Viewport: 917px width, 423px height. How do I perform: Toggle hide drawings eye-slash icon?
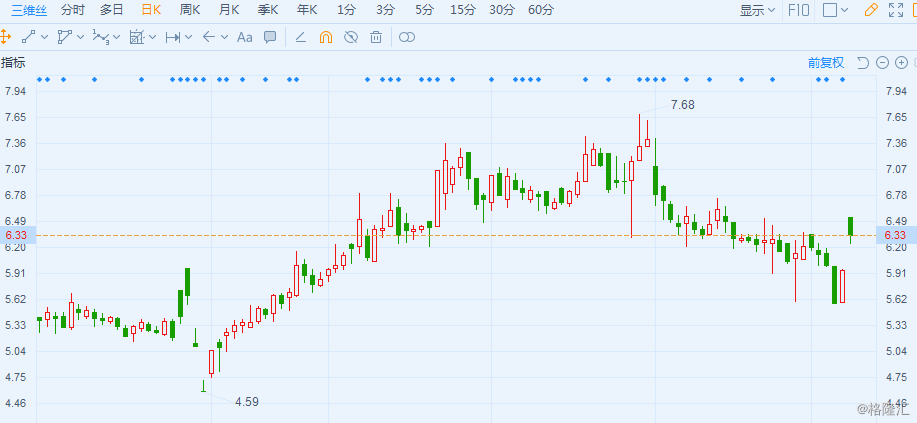(x=350, y=37)
